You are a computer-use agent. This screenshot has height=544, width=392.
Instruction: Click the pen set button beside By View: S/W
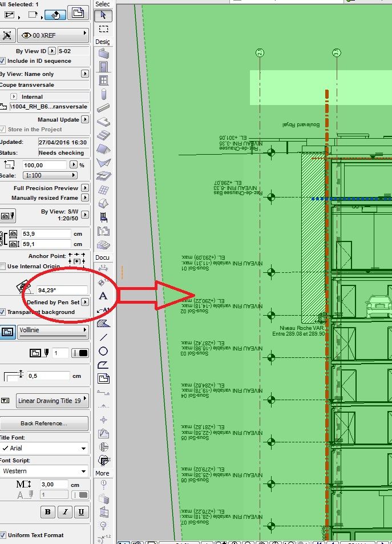[x=7, y=216]
